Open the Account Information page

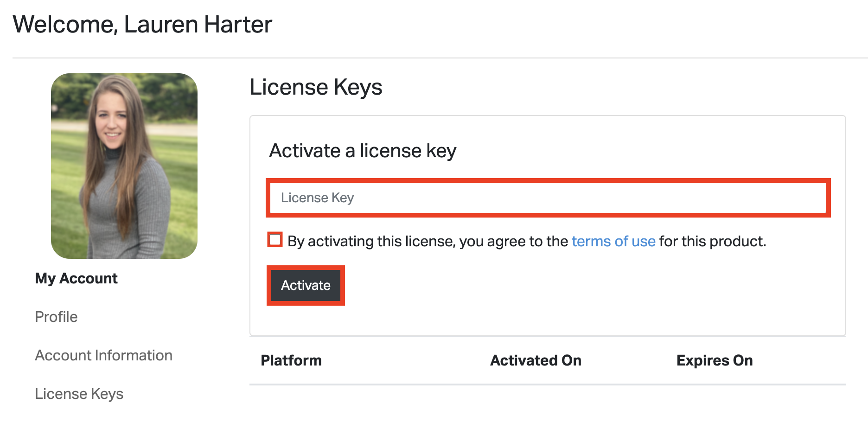(103, 355)
